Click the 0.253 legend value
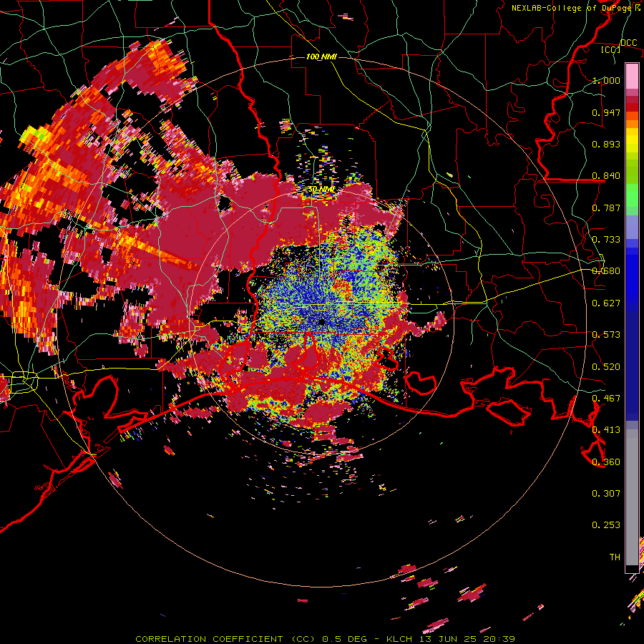The image size is (644, 644). tap(606, 525)
